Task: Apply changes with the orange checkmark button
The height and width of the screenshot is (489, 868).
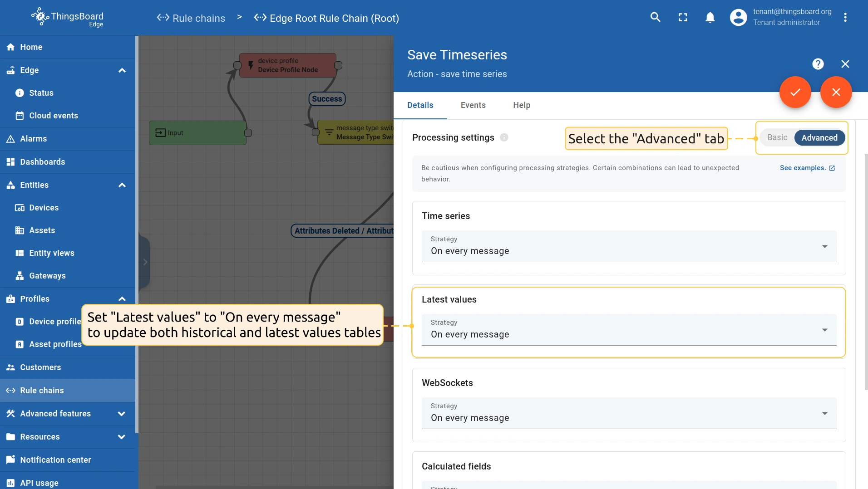Action: [795, 92]
